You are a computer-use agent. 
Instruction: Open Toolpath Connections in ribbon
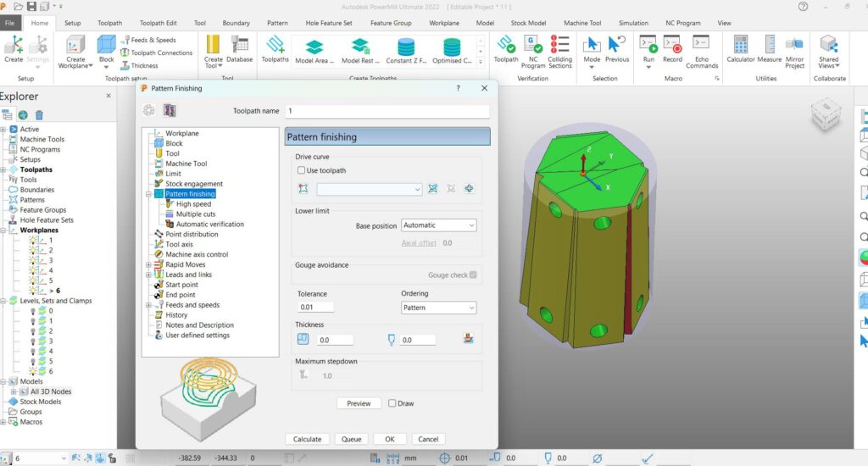pos(157,53)
